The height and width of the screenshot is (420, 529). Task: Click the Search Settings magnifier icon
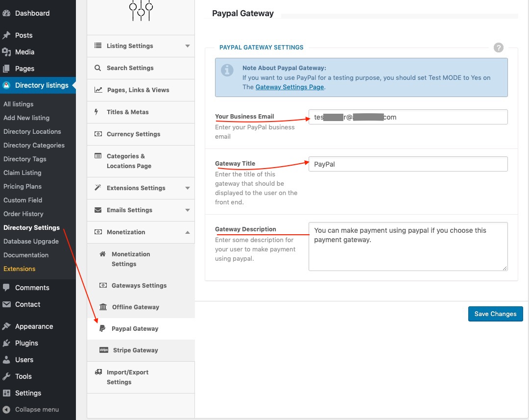point(98,68)
